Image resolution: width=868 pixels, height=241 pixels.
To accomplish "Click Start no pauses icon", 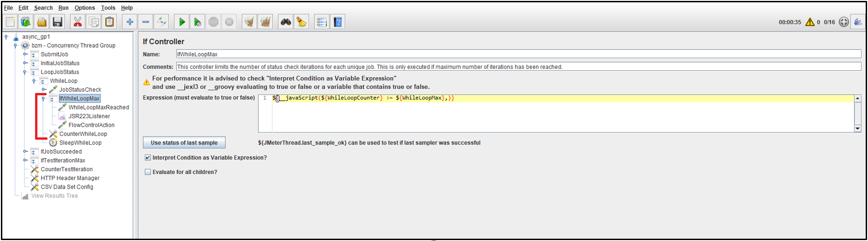I will tap(198, 22).
